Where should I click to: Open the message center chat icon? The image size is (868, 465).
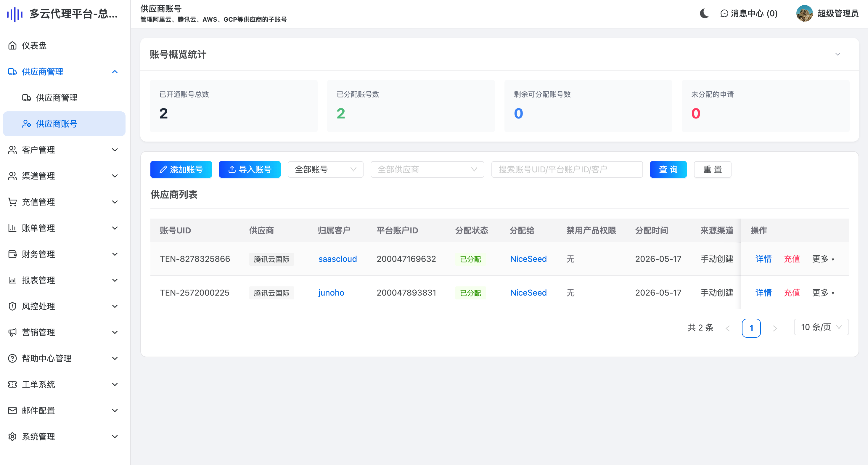pos(724,14)
